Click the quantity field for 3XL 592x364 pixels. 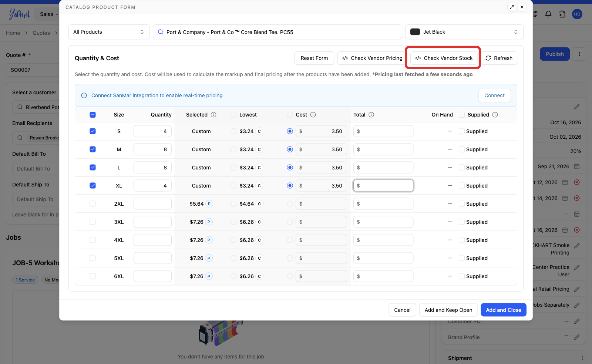click(152, 222)
